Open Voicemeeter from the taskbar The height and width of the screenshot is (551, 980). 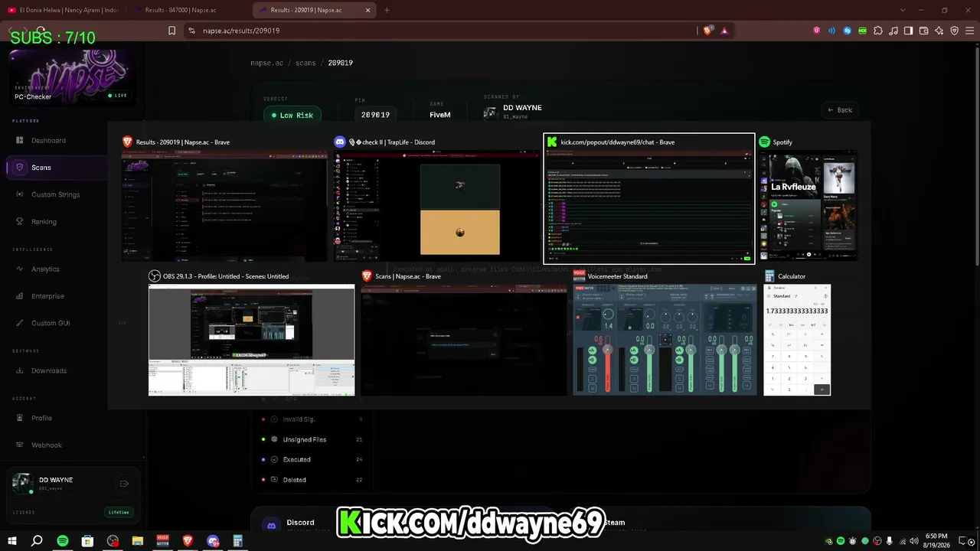[162, 541]
